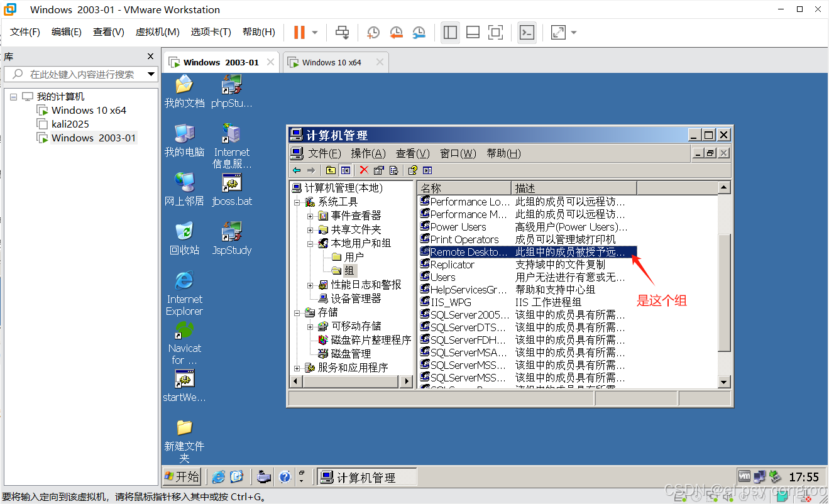Click the properties toolbar icon

[x=378, y=170]
